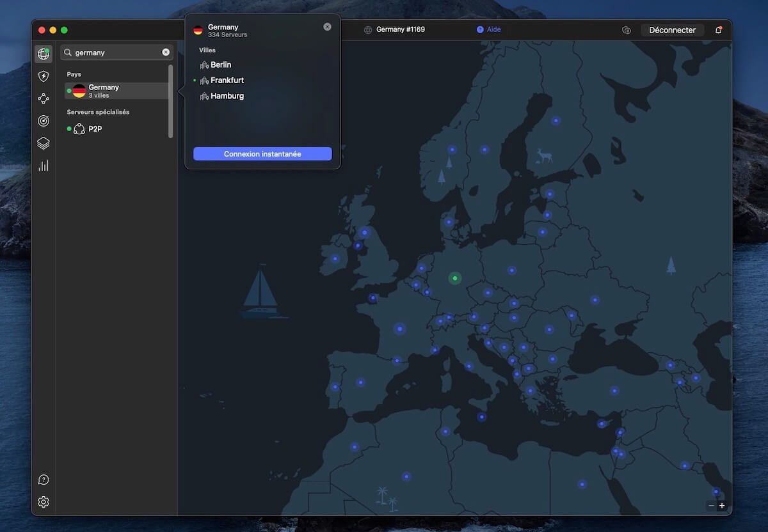Viewport: 768px width, 532px height.
Task: Open the help question mark in sidebar
Action: click(44, 480)
